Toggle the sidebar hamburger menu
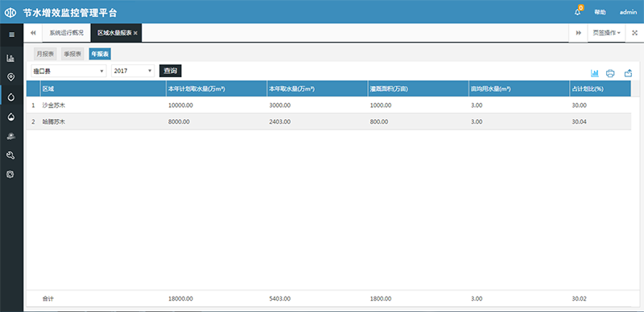 point(11,35)
